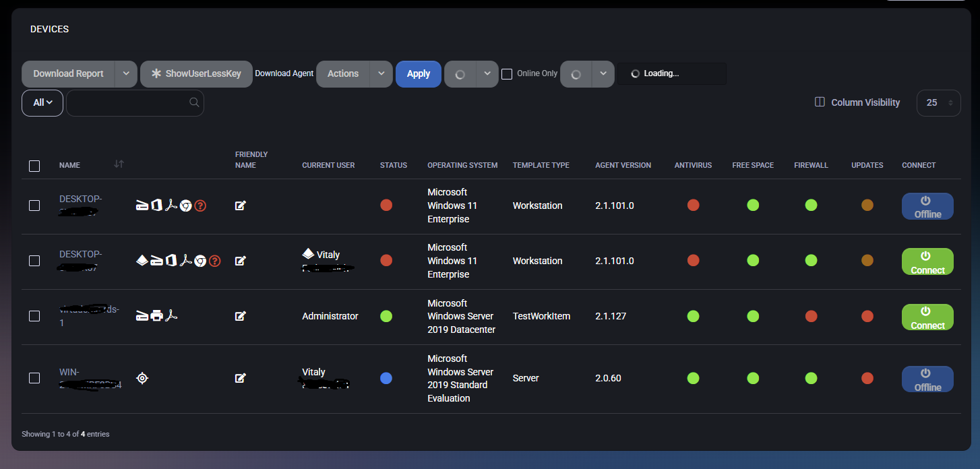
Task: Click the scanner icon in the Administrator row
Action: click(x=142, y=316)
